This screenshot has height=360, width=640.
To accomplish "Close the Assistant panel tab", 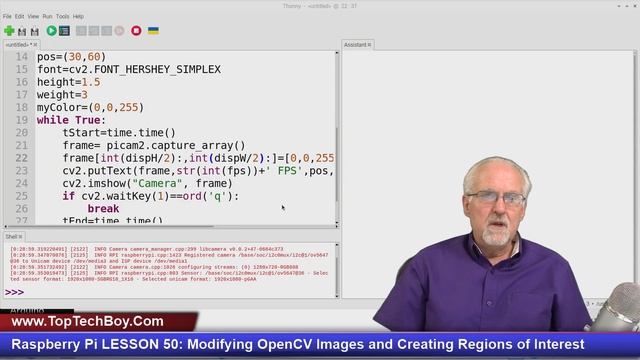I will click(x=369, y=44).
